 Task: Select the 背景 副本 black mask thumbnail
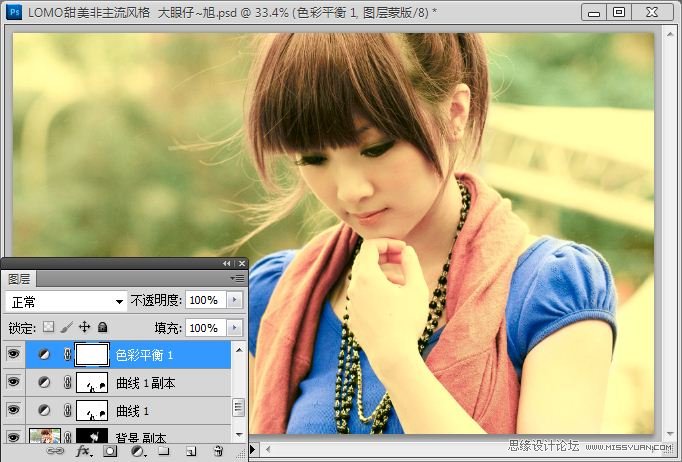coord(92,436)
